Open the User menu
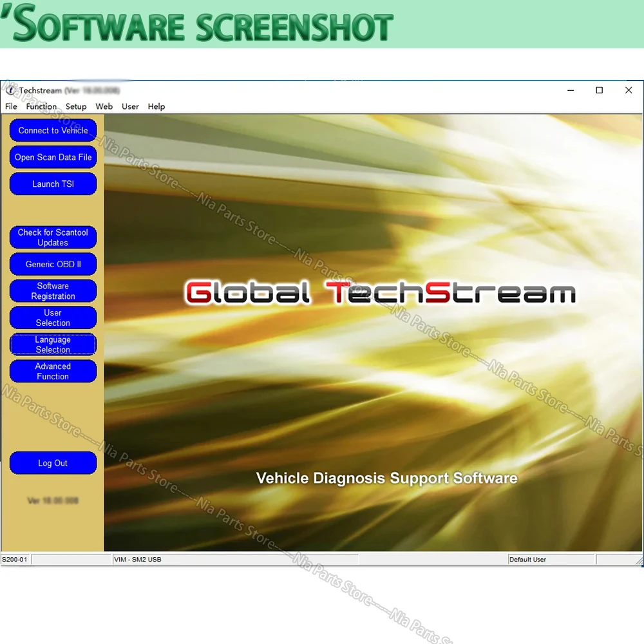Image resolution: width=644 pixels, height=644 pixels. pos(130,106)
